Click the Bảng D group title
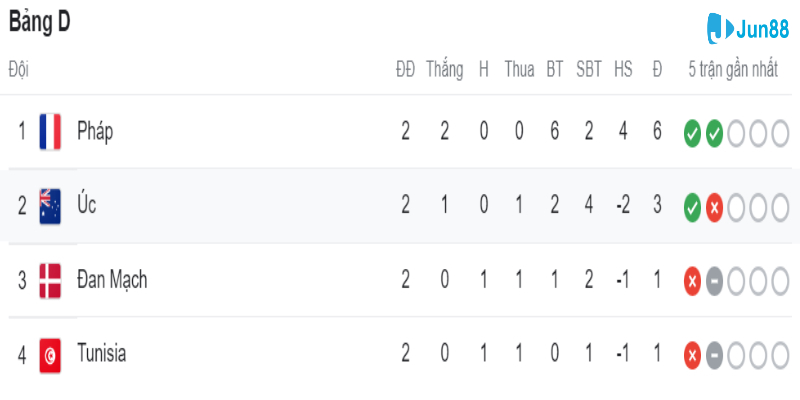Viewport: 800px width, 400px height. pos(40,22)
